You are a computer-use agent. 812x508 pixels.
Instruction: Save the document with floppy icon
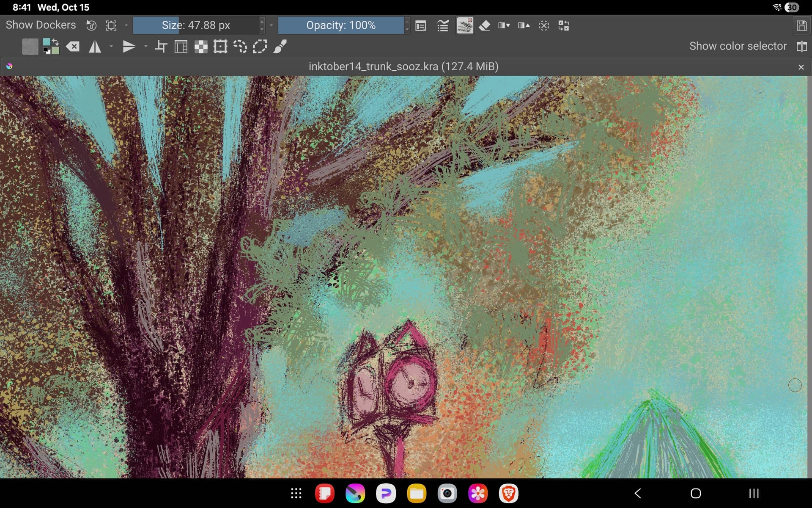801,25
